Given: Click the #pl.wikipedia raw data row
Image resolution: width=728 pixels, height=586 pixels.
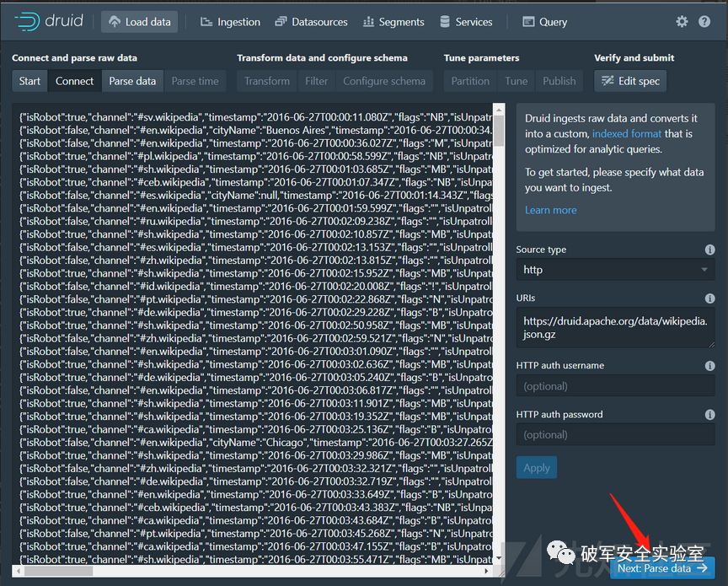Looking at the screenshot, I should pyautogui.click(x=256, y=156).
